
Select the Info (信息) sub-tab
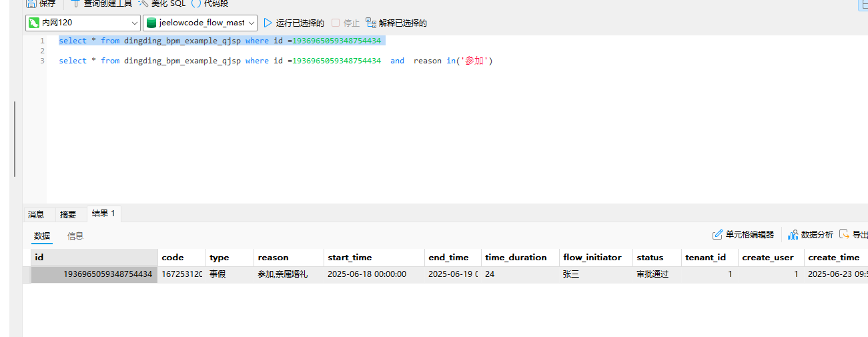[x=75, y=236]
